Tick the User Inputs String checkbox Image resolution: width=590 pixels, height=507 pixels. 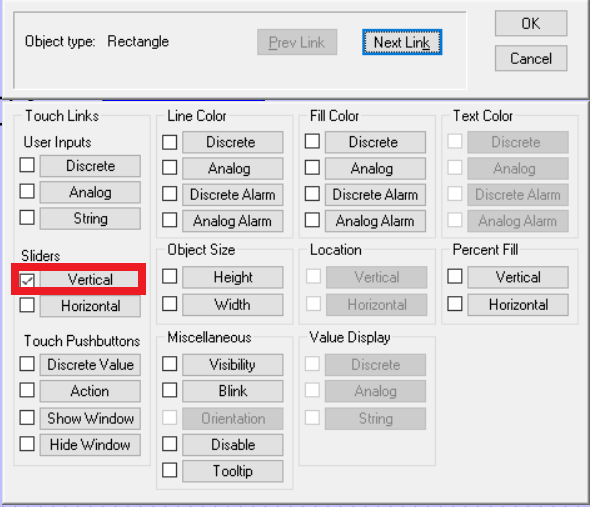coord(27,218)
